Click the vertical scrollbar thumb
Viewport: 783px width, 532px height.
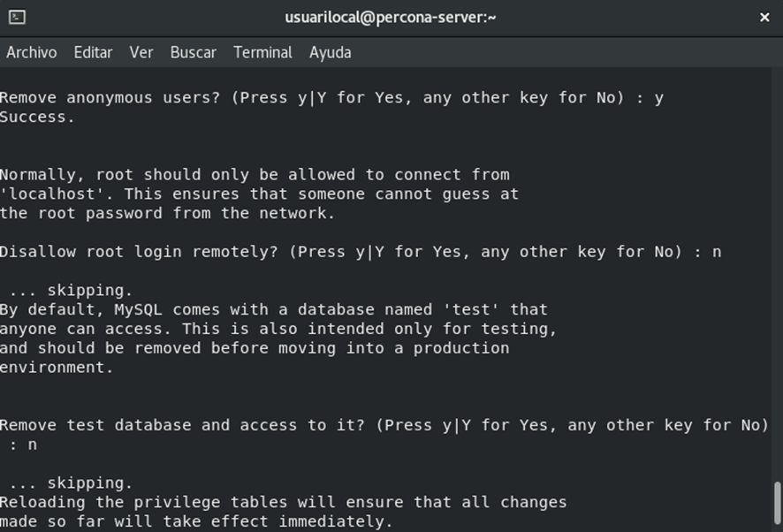click(x=777, y=503)
